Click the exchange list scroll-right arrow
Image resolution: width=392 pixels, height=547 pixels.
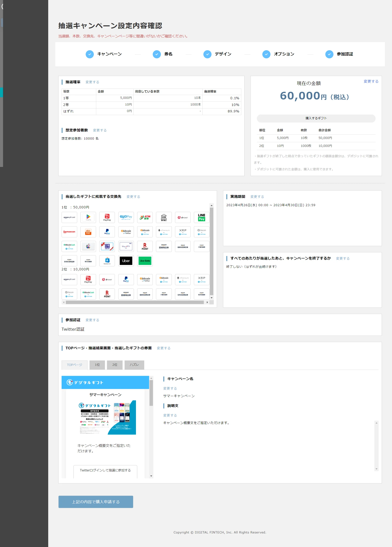coord(207,302)
